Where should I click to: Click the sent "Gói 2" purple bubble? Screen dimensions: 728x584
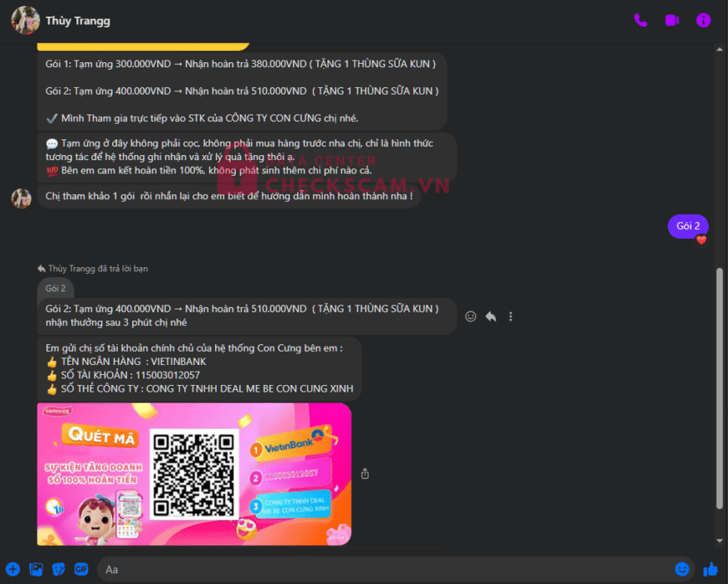click(x=687, y=226)
